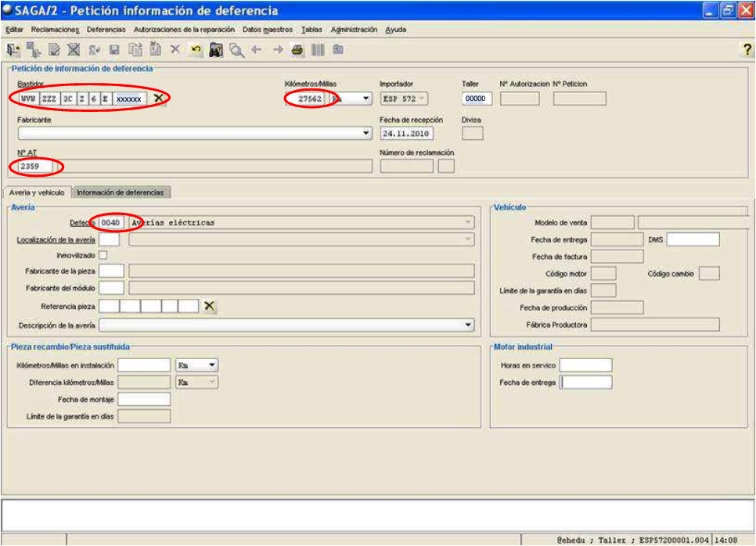Click the paste clipboard toolbar icon
The height and width of the screenshot is (546, 756).
[x=155, y=48]
